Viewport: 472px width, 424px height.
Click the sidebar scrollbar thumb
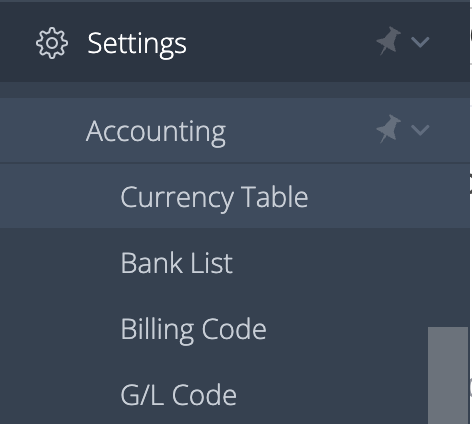click(448, 375)
